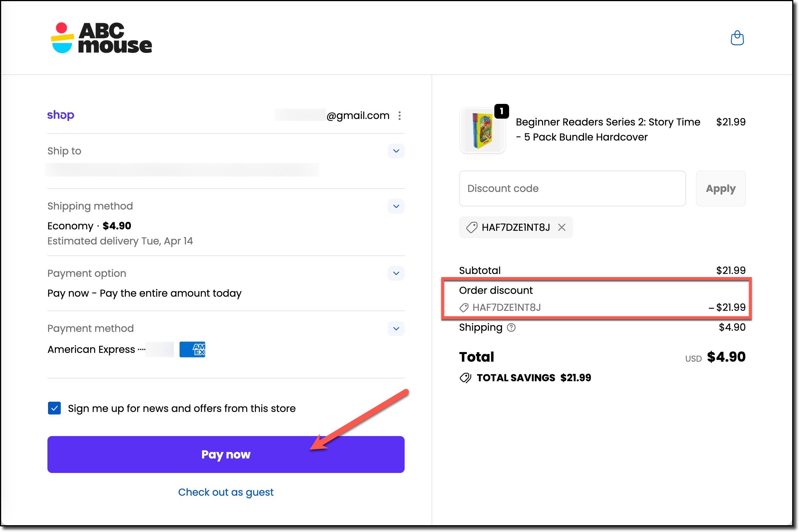Click the tag icon under Order discount
Viewport: 799px width, 532px height.
[464, 308]
